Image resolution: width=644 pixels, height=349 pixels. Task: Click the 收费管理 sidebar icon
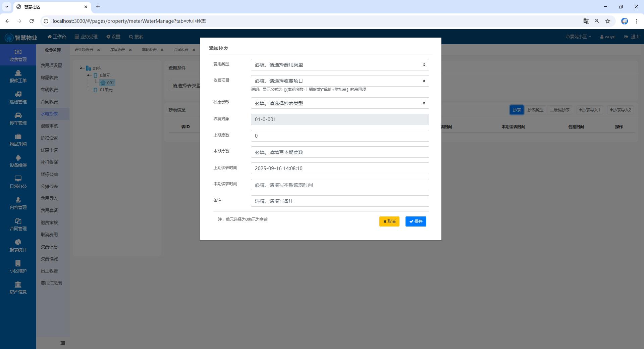pos(18,52)
